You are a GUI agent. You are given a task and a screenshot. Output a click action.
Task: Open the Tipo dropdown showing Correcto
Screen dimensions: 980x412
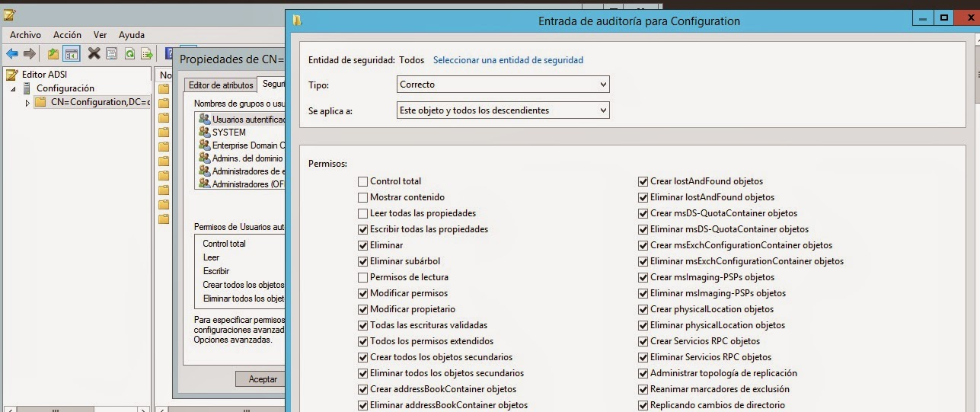pos(503,85)
